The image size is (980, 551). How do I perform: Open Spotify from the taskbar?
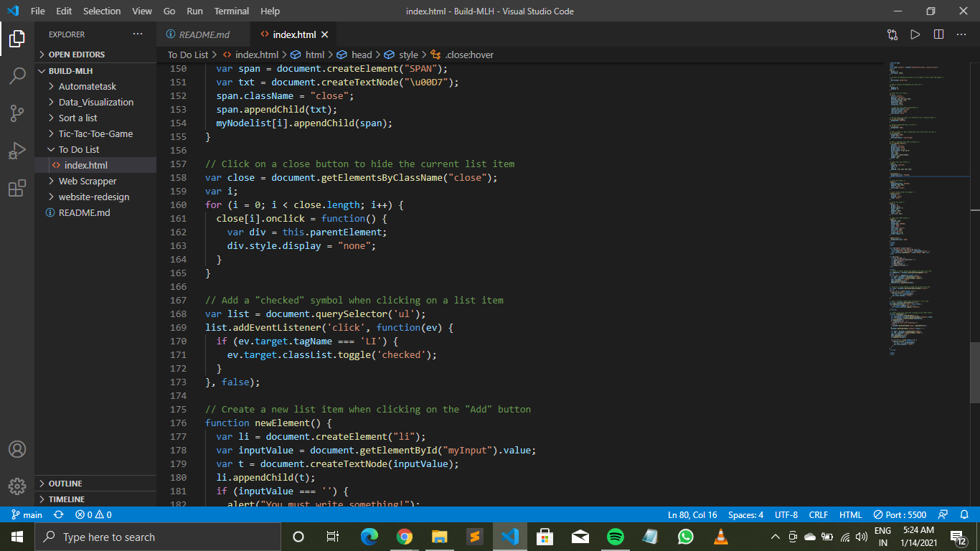[x=616, y=537]
